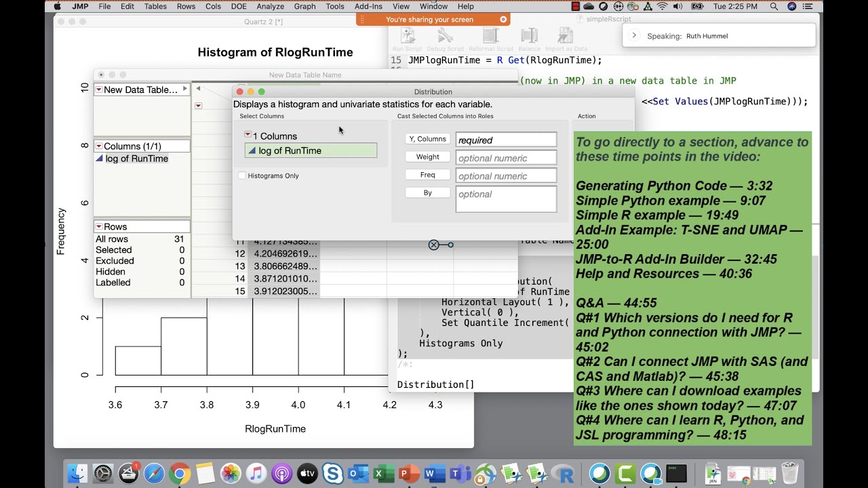Open System Preferences from the dock
This screenshot has width=868, height=488.
[103, 473]
